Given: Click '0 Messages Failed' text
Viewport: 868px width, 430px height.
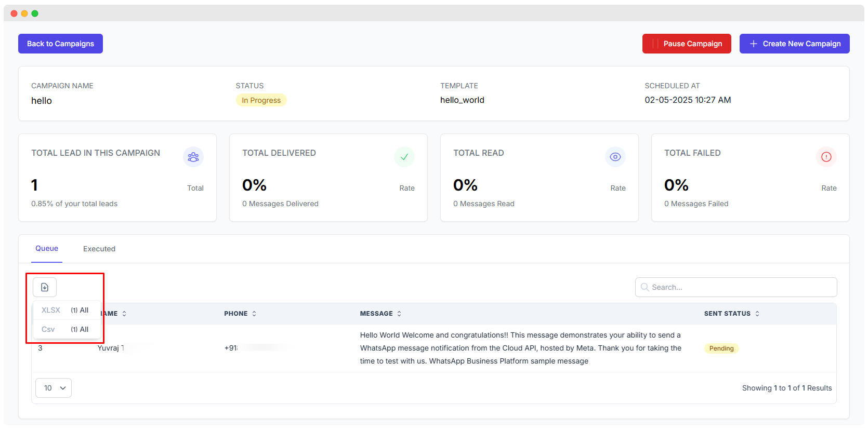Looking at the screenshot, I should click(x=696, y=204).
